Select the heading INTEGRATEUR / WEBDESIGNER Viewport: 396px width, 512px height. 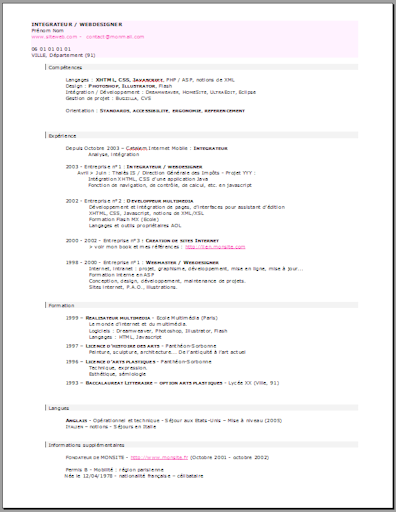click(77, 24)
